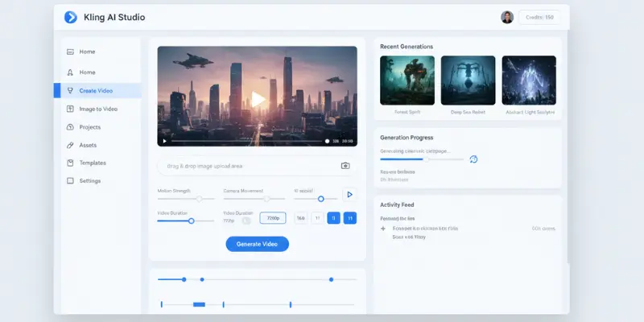644x322 pixels.
Task: Click the Image to Video sidebar icon
Action: click(70, 109)
